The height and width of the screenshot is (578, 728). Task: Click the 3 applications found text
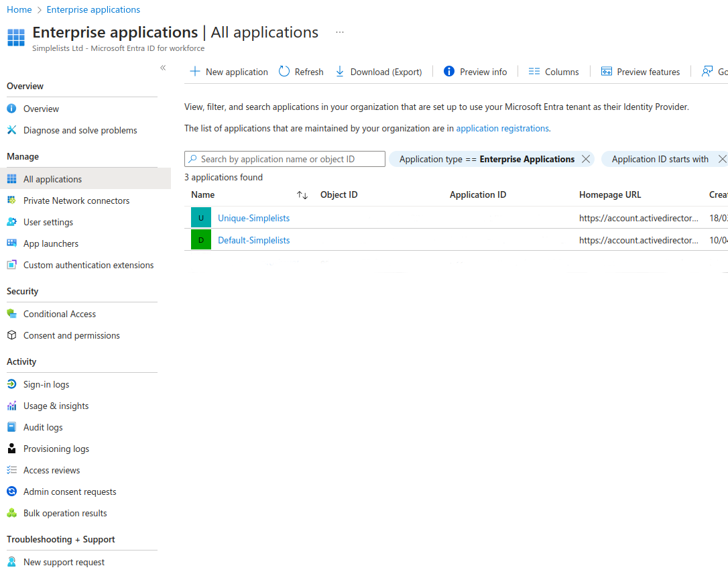tap(223, 177)
